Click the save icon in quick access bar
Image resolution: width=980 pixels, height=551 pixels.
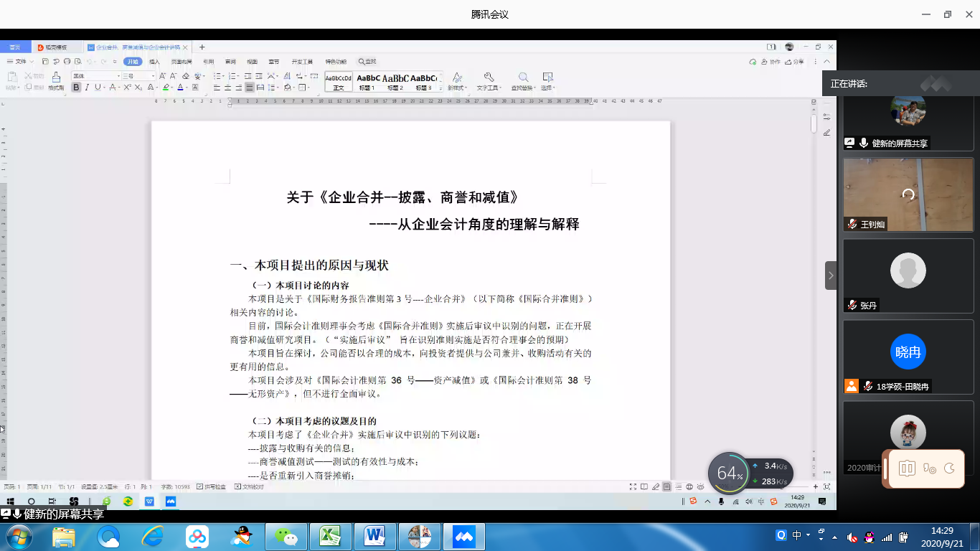(47, 62)
